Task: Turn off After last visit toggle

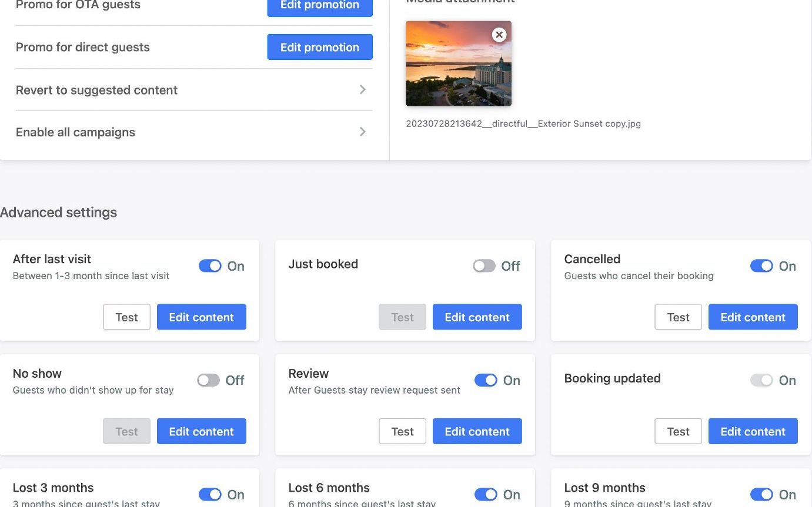Action: coord(210,266)
